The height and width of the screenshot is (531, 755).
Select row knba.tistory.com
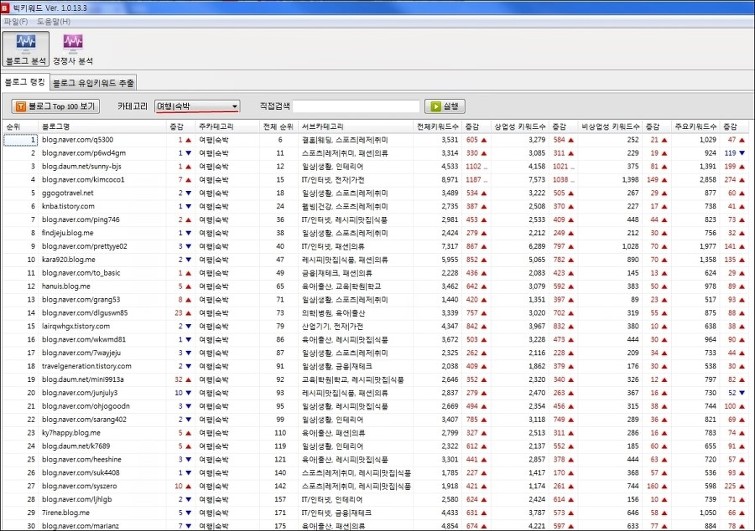click(x=376, y=206)
